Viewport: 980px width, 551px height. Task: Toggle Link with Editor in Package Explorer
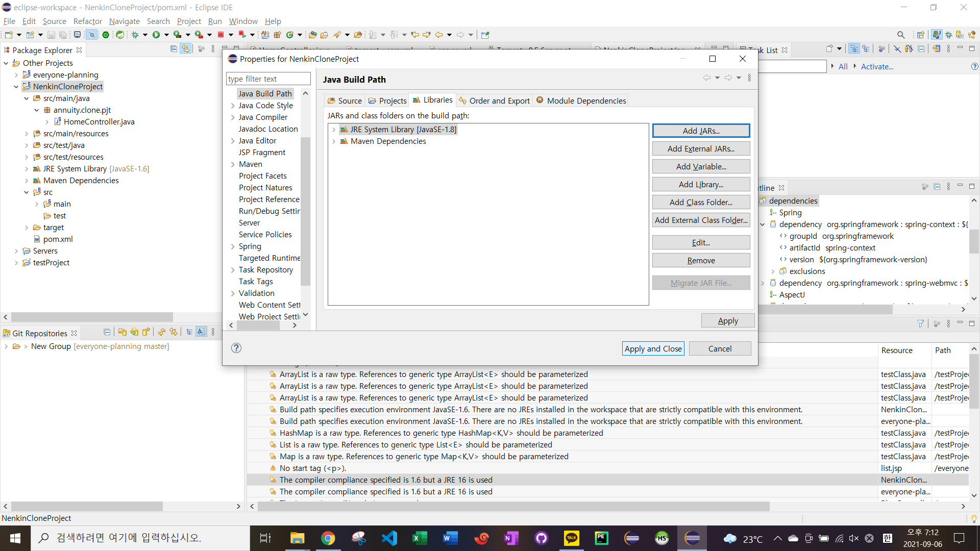click(x=186, y=49)
